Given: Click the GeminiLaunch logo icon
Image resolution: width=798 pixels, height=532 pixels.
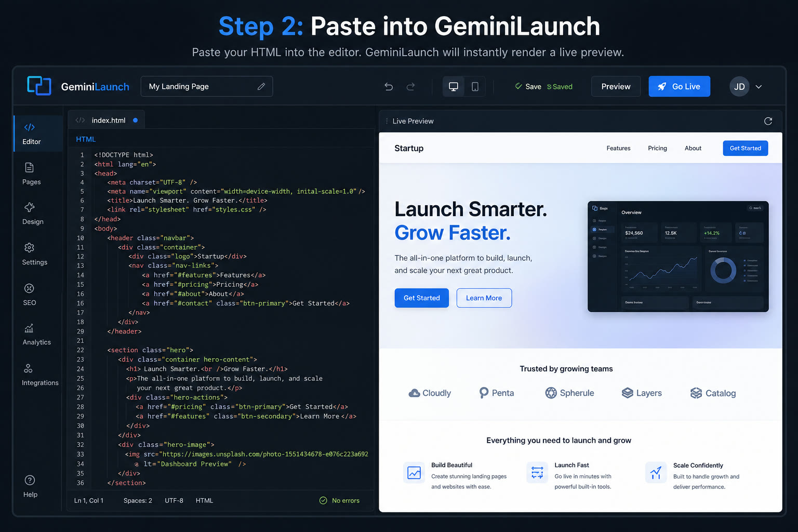Looking at the screenshot, I should (x=39, y=86).
